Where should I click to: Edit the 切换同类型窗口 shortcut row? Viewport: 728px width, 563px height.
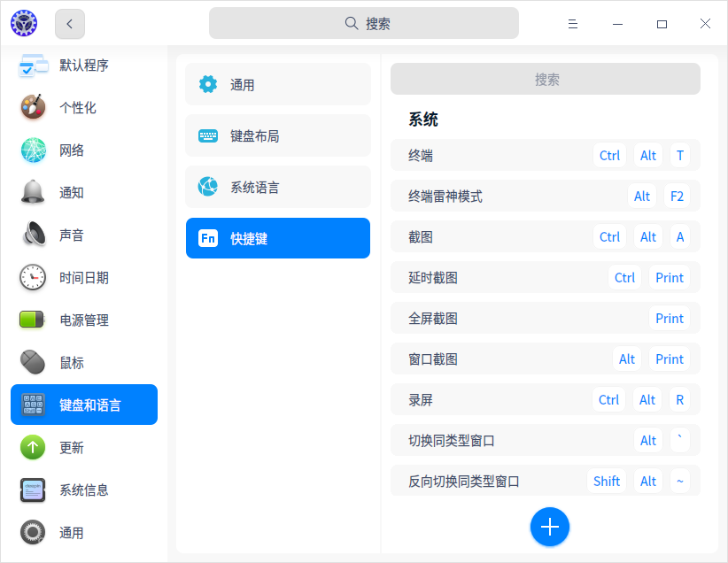click(545, 440)
